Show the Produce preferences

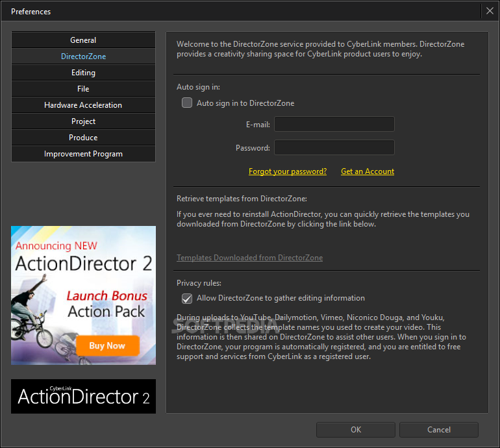click(83, 138)
